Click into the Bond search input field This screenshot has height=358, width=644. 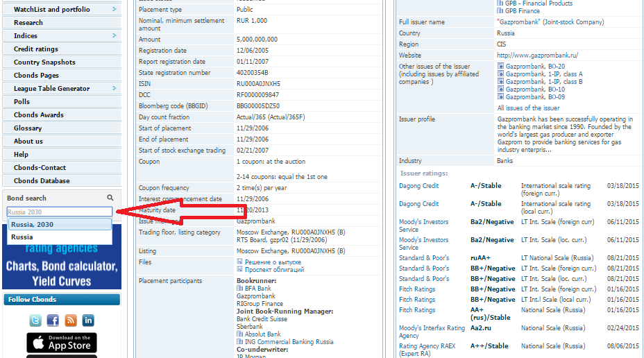(59, 212)
